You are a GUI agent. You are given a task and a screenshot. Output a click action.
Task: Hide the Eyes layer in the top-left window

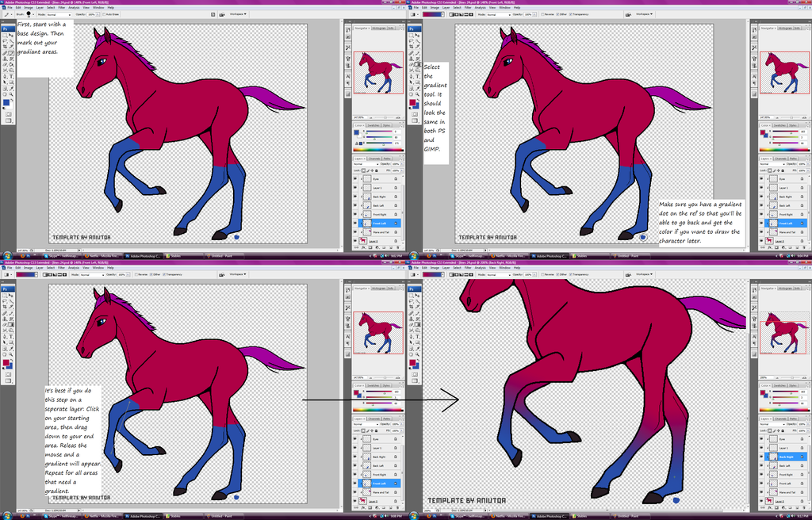pyautogui.click(x=355, y=178)
